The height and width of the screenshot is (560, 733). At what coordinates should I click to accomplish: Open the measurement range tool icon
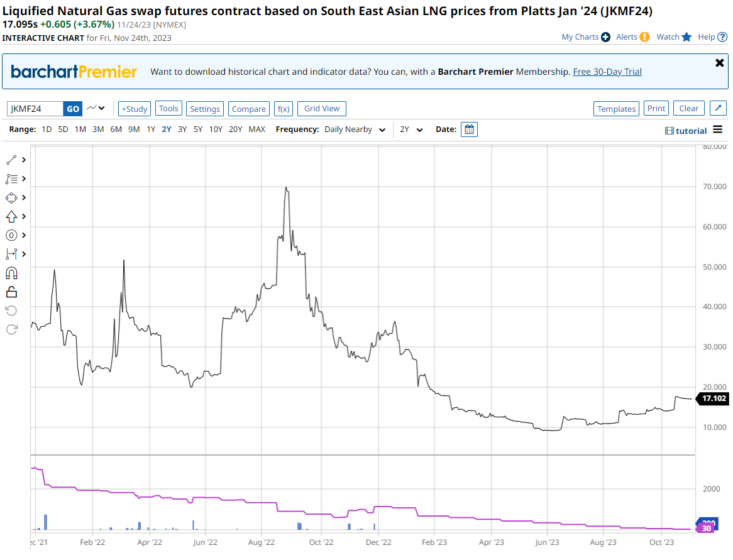coord(11,254)
